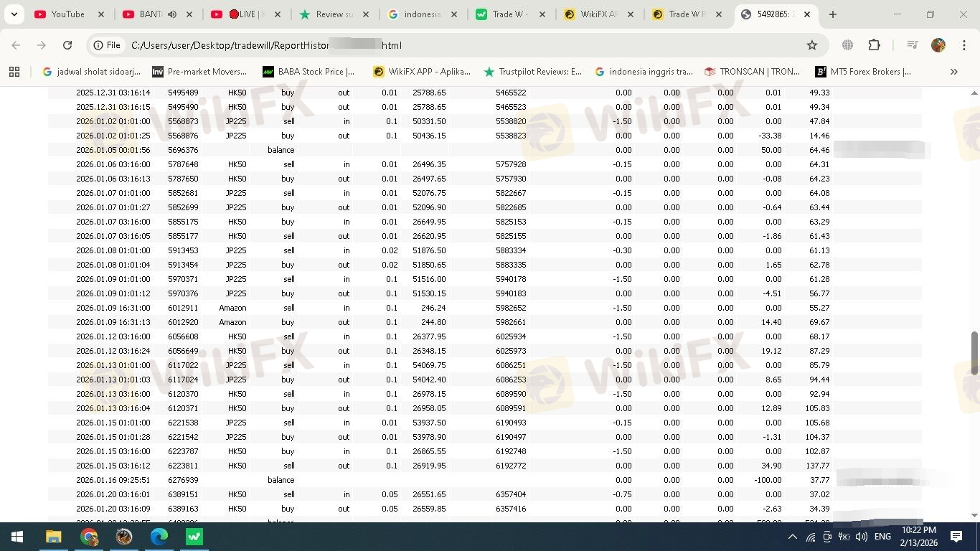Open the apps grid in bookmarks bar
This screenshot has height=551, width=980.
click(x=14, y=72)
